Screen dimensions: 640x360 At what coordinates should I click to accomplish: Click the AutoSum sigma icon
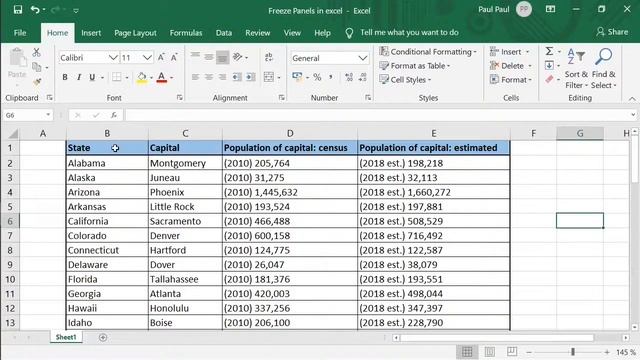549,51
